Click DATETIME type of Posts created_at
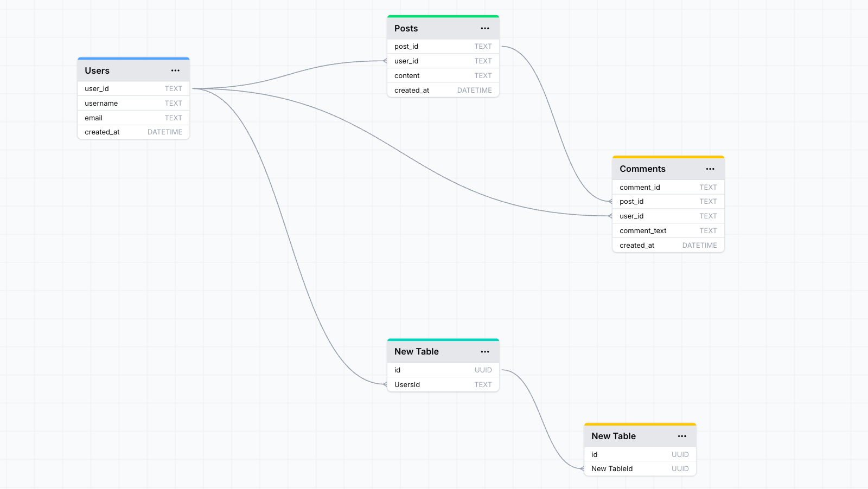868x489 pixels. pyautogui.click(x=475, y=90)
